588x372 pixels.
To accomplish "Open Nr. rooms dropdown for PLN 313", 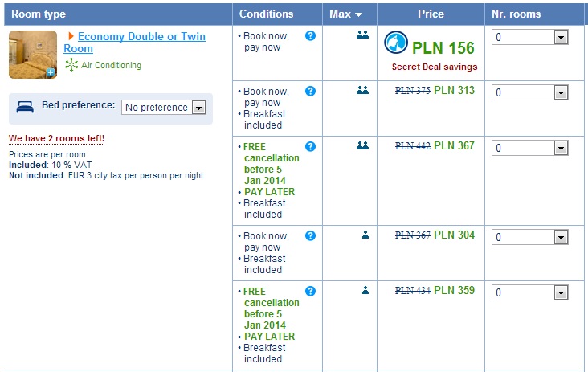I will 529,92.
